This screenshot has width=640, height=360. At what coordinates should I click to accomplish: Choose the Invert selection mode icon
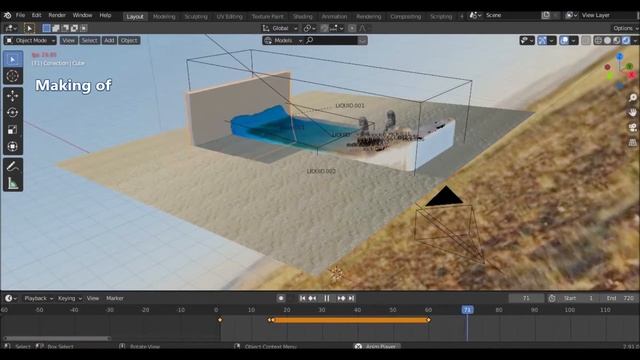click(74, 28)
